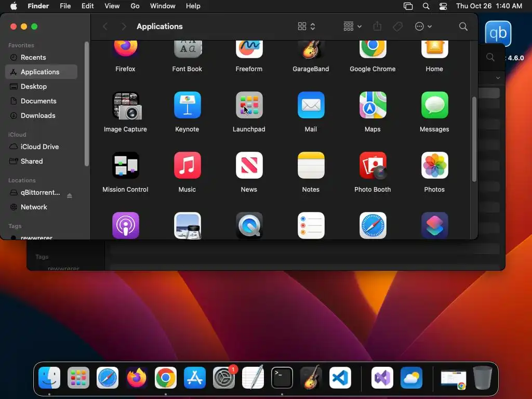Viewport: 532px width, 399px height.
Task: Select the Notes app icon
Action: point(311,165)
